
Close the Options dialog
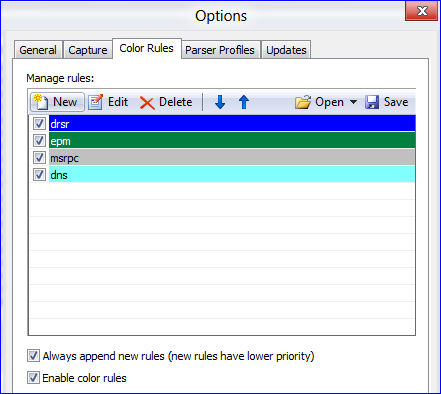tap(422, 11)
